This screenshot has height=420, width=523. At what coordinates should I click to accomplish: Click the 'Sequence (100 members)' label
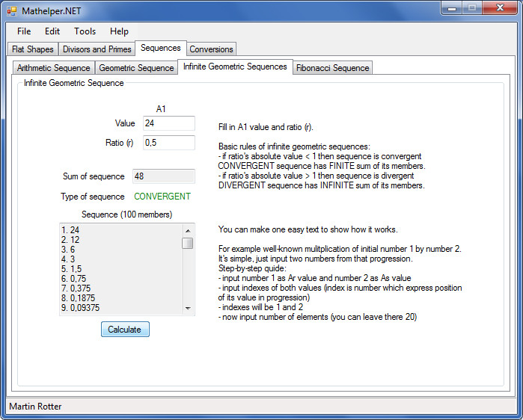coord(126,214)
